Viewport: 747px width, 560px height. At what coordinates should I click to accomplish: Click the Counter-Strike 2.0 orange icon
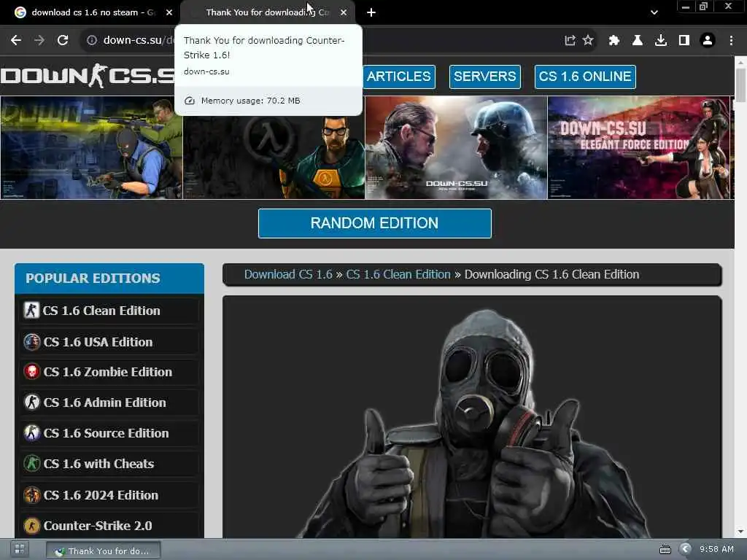(x=32, y=526)
